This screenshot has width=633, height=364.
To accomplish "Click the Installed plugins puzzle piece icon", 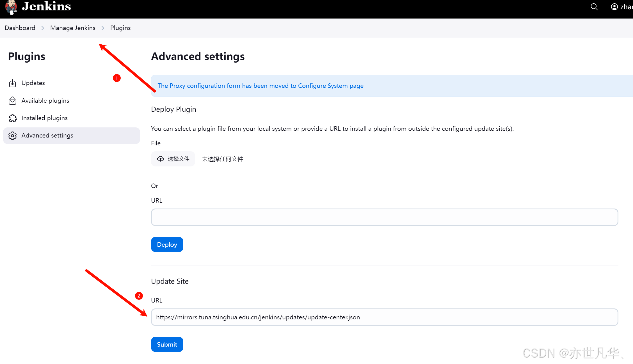I will [x=13, y=118].
